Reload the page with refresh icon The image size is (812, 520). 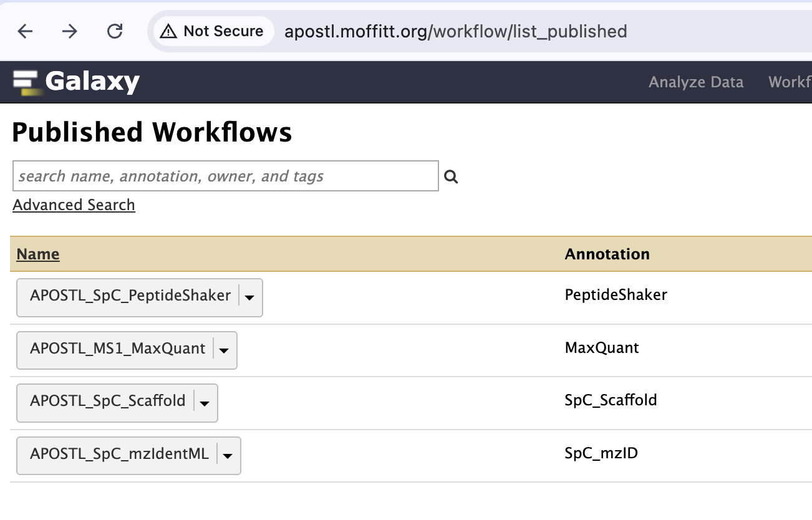(x=115, y=31)
